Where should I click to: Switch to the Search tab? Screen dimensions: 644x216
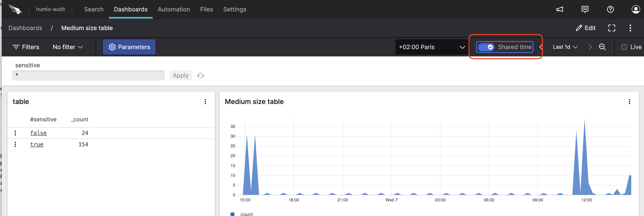pyautogui.click(x=94, y=10)
